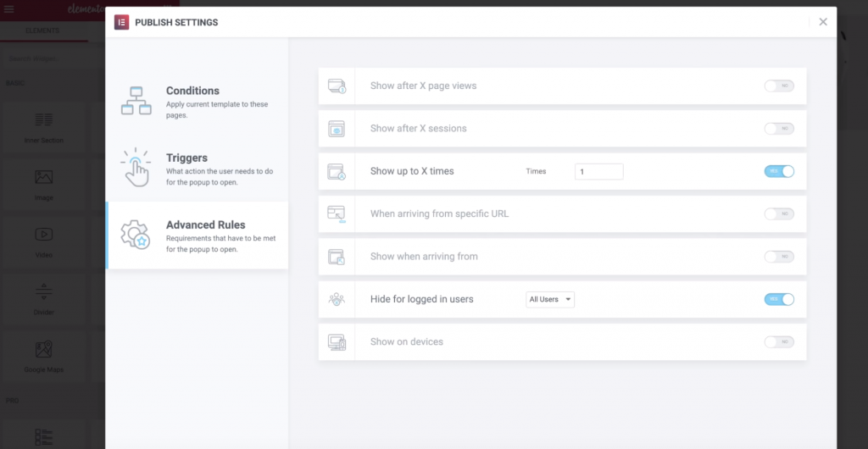Viewport: 868px width, 449px height.
Task: Click the logged in users icon
Action: click(337, 299)
